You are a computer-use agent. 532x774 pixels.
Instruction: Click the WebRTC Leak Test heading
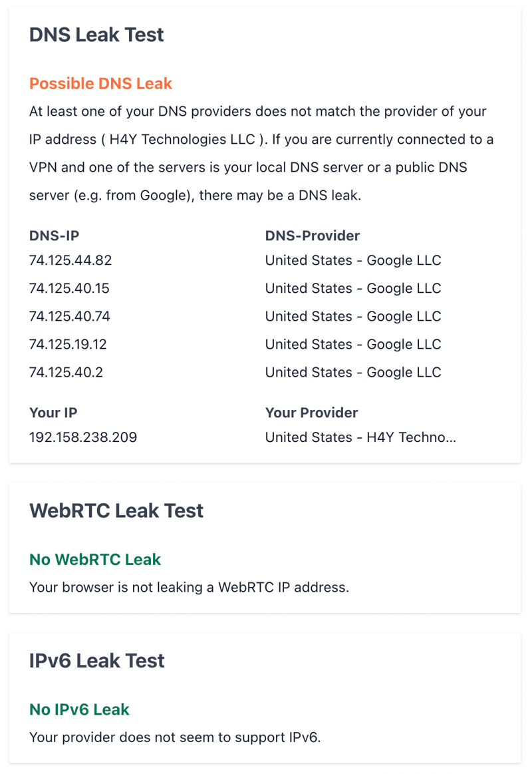click(x=116, y=511)
